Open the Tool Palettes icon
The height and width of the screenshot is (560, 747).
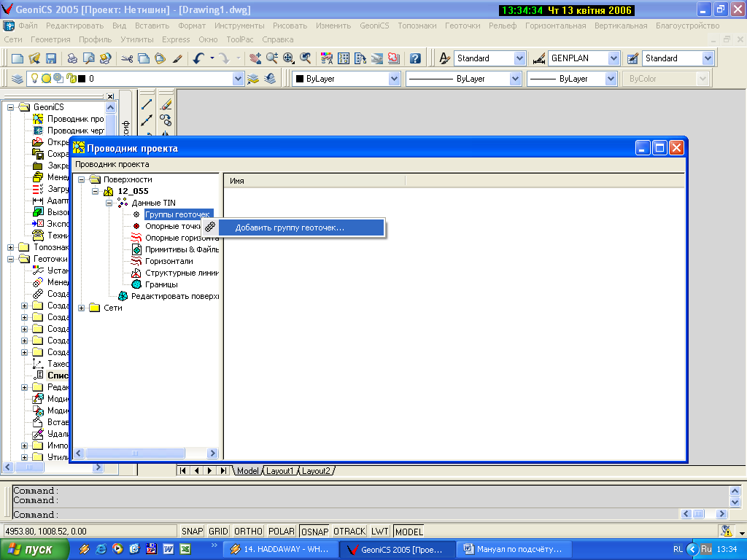click(x=360, y=58)
